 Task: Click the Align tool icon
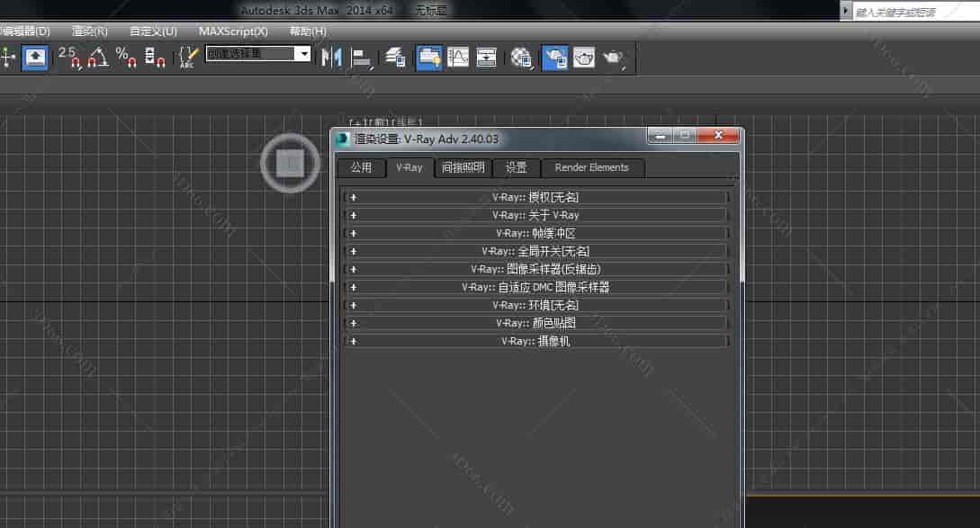click(x=361, y=58)
